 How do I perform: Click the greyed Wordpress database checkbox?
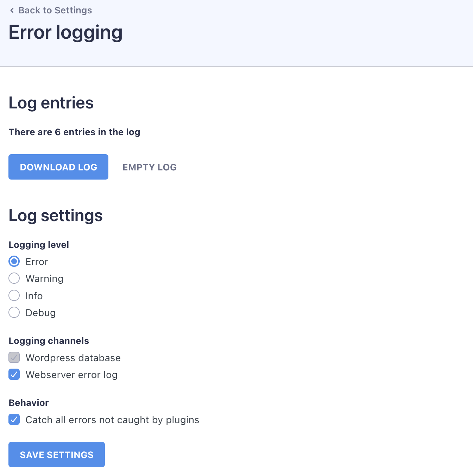click(x=14, y=358)
